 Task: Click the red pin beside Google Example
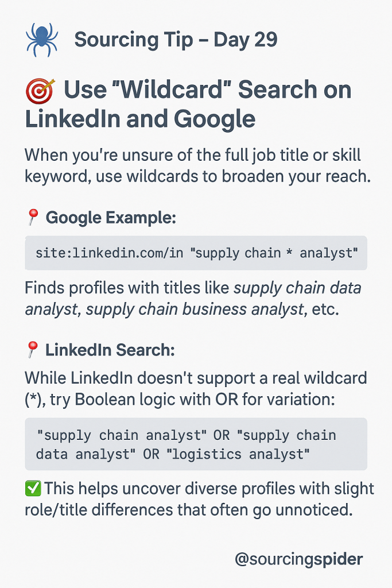click(x=32, y=218)
